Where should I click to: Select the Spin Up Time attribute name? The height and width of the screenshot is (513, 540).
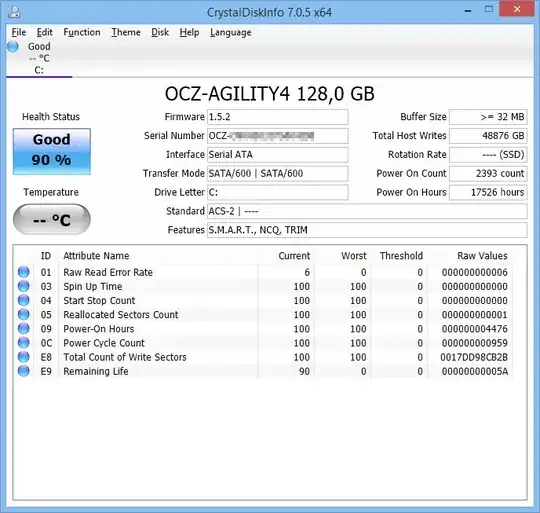pyautogui.click(x=93, y=286)
